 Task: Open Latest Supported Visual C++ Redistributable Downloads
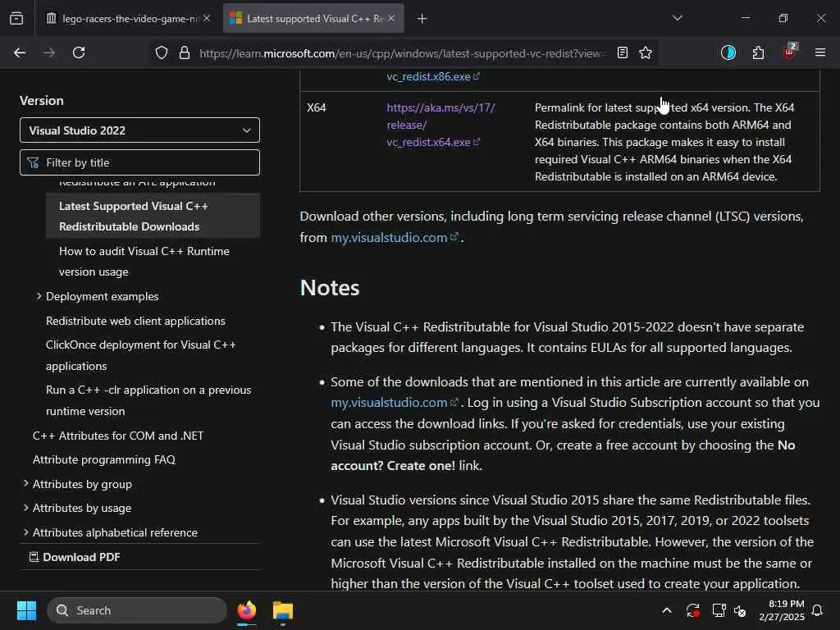pyautogui.click(x=153, y=216)
